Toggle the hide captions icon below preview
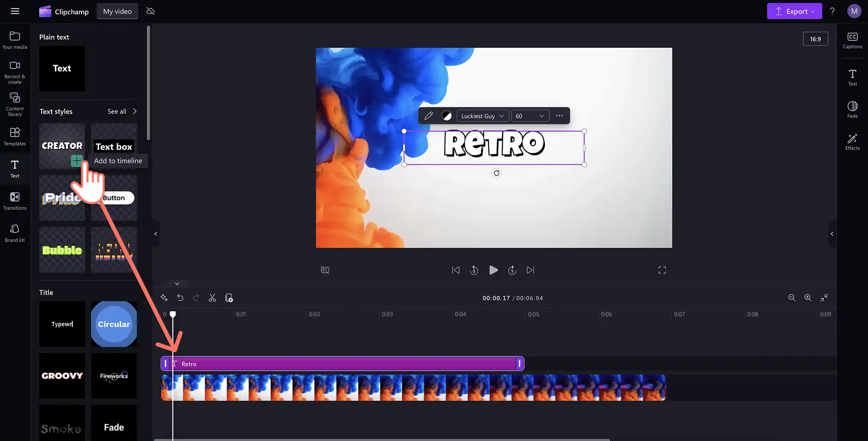868x441 pixels. point(325,270)
